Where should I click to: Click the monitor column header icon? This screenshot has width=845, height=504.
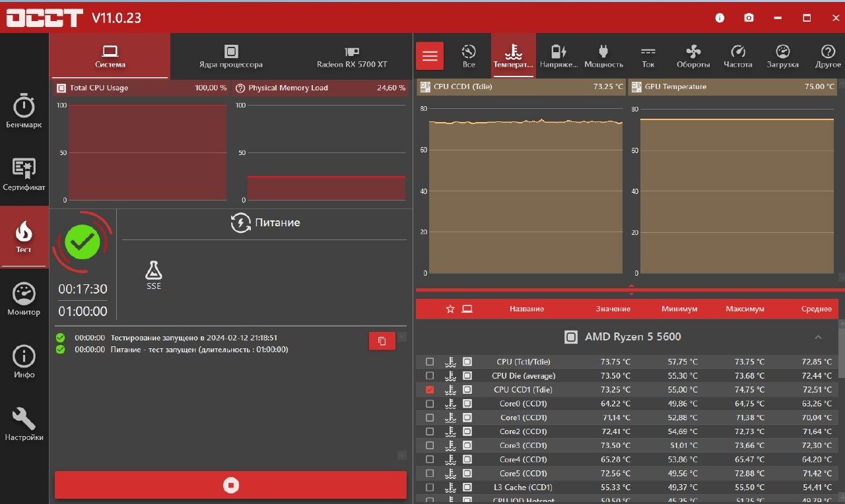click(x=467, y=309)
